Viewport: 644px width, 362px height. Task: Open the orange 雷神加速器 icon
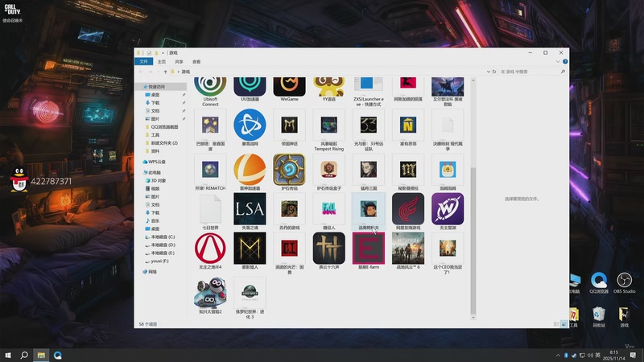tap(250, 170)
